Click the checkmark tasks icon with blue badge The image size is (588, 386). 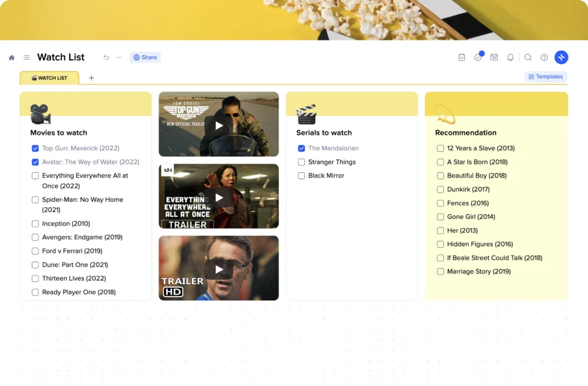click(x=478, y=57)
